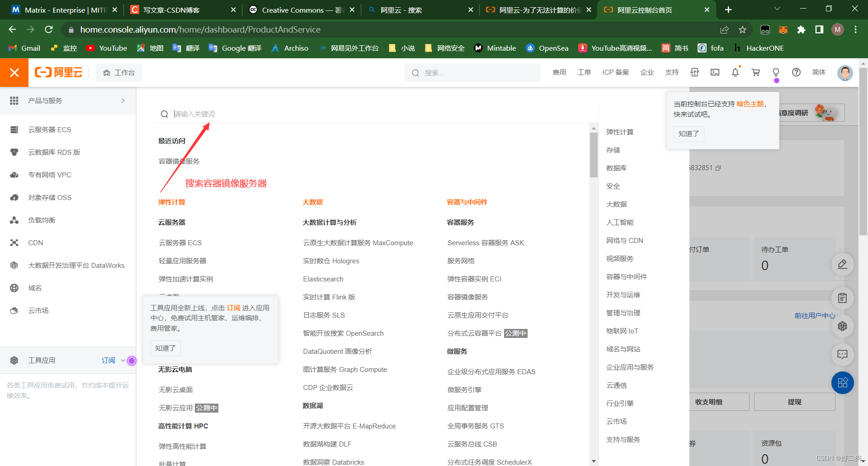The height and width of the screenshot is (466, 868).
Task: Click the Aliyun logo
Action: [x=59, y=72]
